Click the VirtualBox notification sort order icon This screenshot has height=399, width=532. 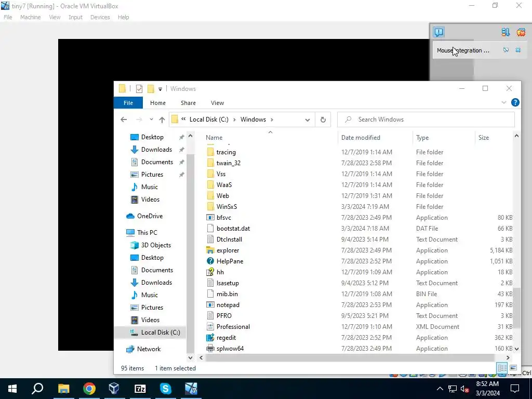[506, 32]
